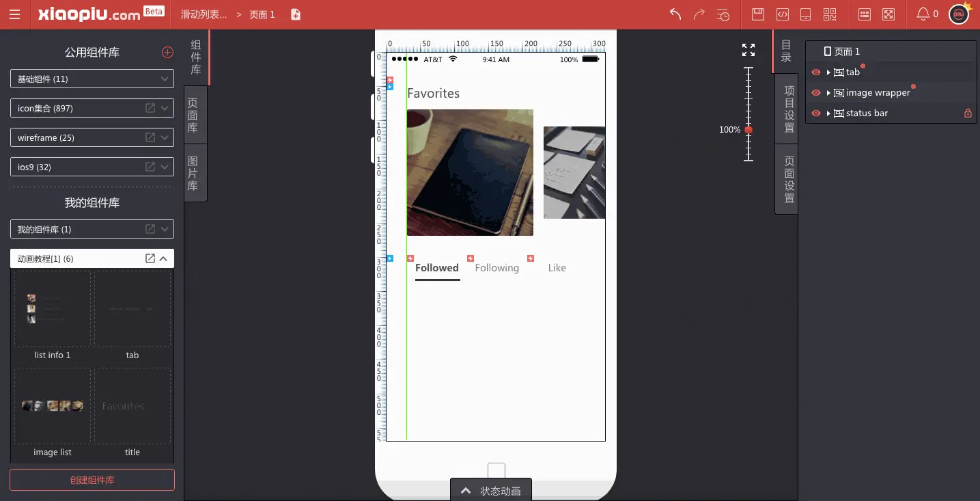Viewport: 980px width, 501px height.
Task: Open 动画教程[1] external link icon
Action: [x=150, y=258]
